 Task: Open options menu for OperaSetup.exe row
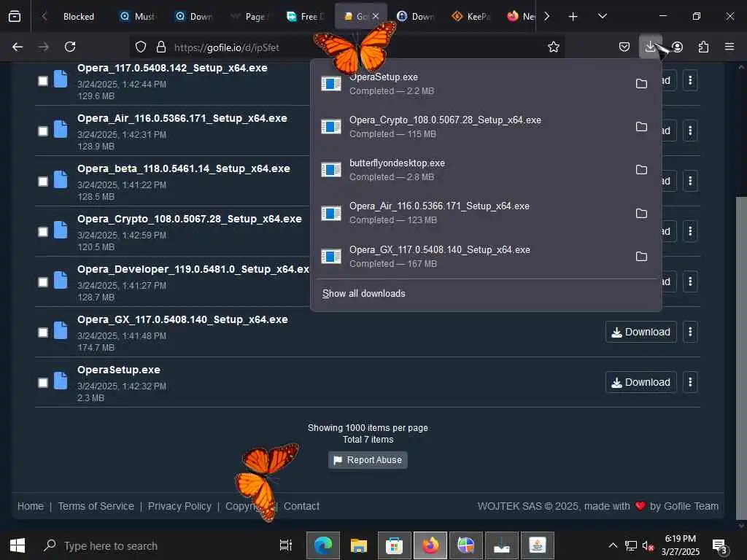click(690, 382)
